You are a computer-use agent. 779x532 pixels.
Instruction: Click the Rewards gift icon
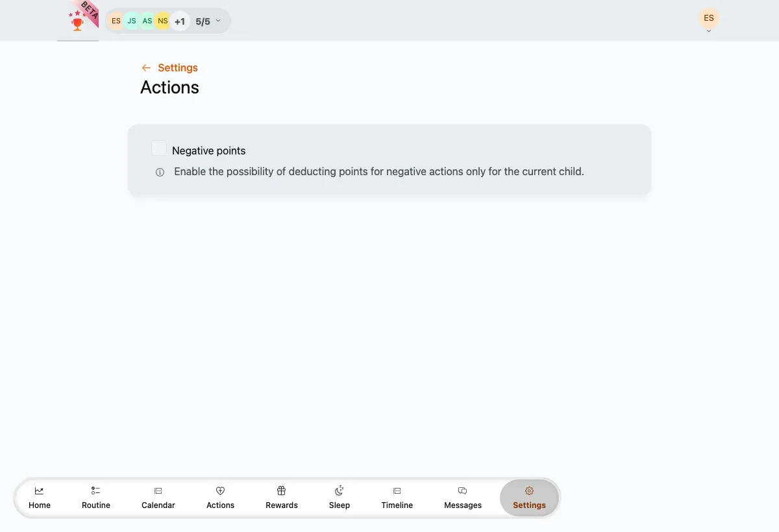point(282,491)
